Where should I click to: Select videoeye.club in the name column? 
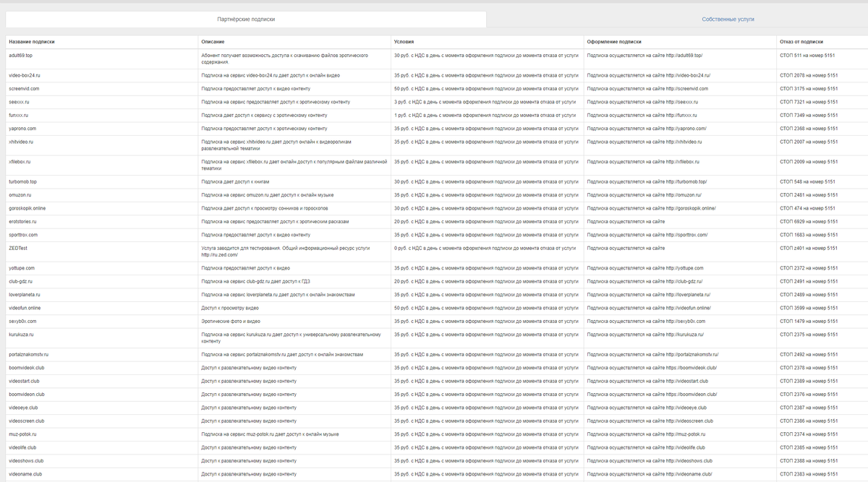coord(23,408)
